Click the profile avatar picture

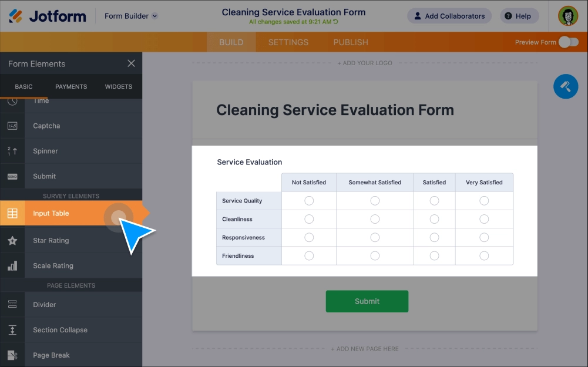click(567, 16)
